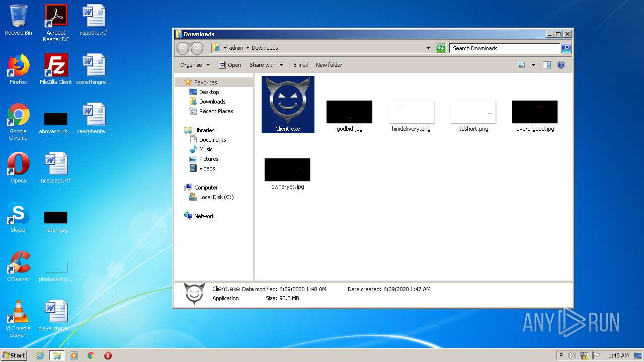Open the media player taskbar icon
This screenshot has width=644, height=362.
[x=74, y=355]
